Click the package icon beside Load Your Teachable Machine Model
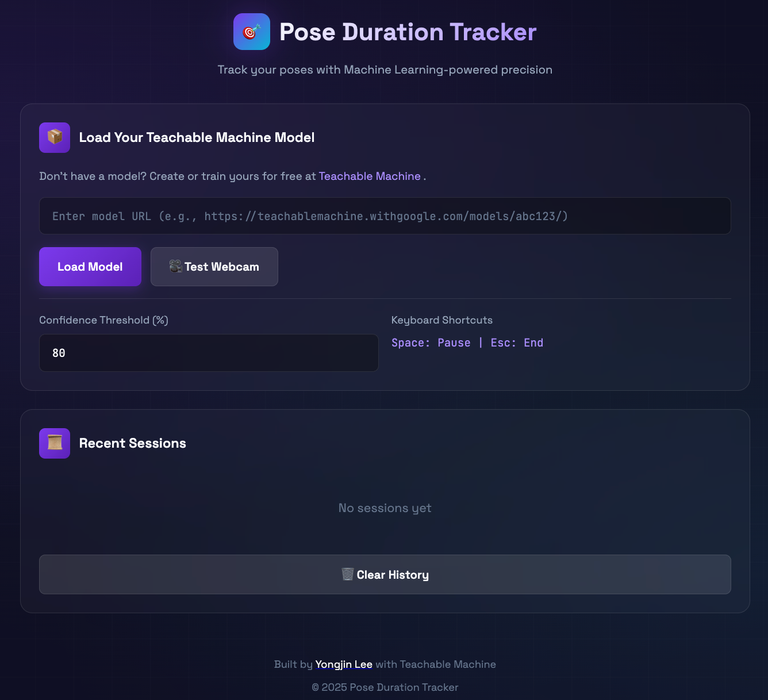The image size is (768, 700). pyautogui.click(x=54, y=137)
